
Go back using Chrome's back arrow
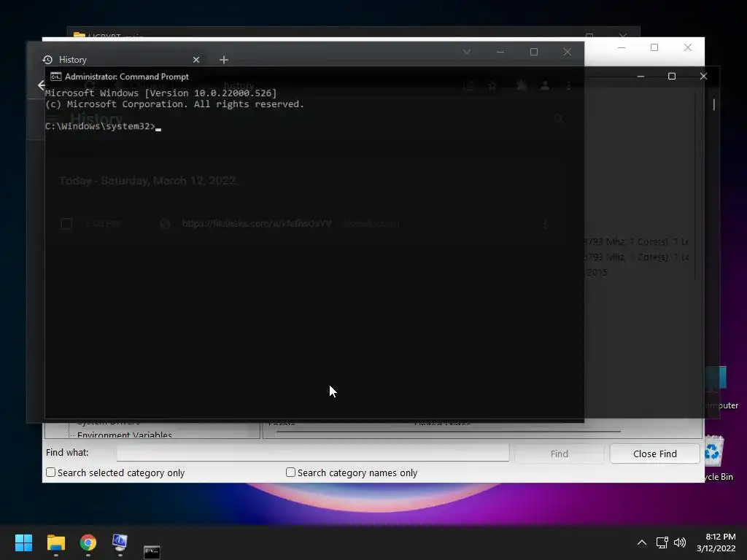tap(42, 85)
